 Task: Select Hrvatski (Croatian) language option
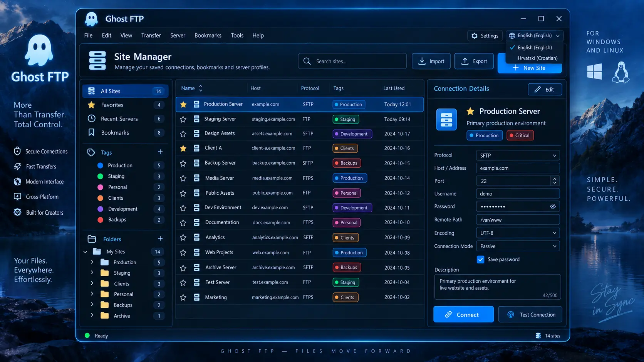(537, 58)
